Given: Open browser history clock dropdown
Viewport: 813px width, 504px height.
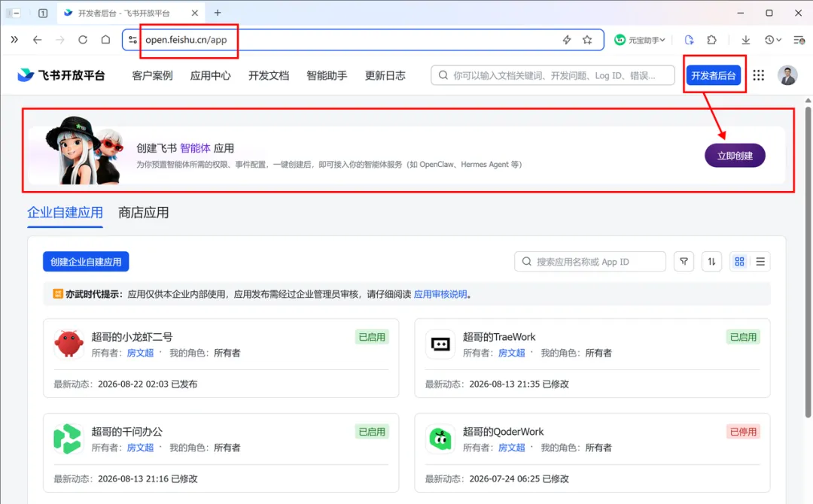Looking at the screenshot, I should 772,40.
